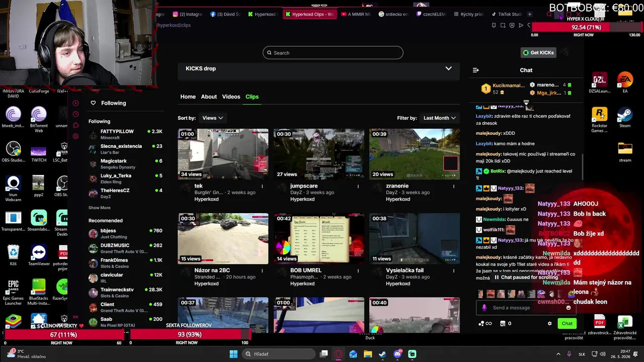This screenshot has height=362, width=644.
Task: Play the BOB UMREL clip thumbnail
Action: pos(319,238)
